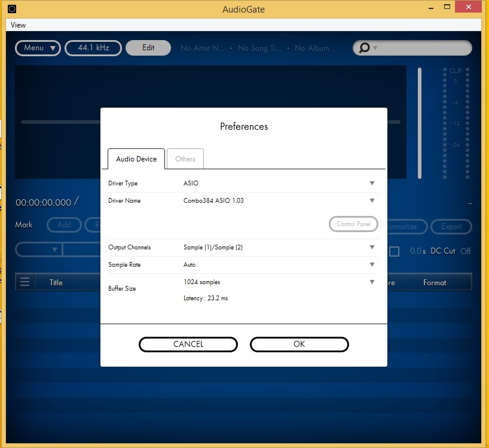489x448 pixels.
Task: Toggle the checkbox left of 0.0 s
Action: point(394,251)
